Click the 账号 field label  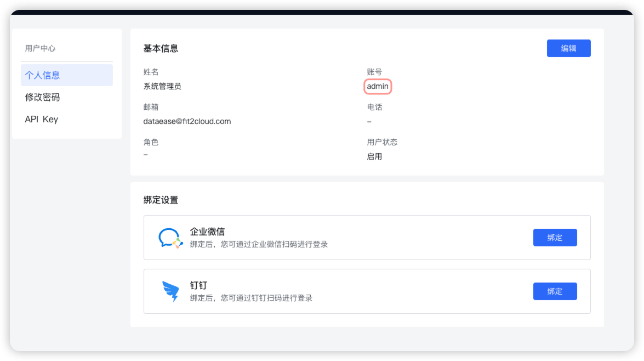point(374,72)
